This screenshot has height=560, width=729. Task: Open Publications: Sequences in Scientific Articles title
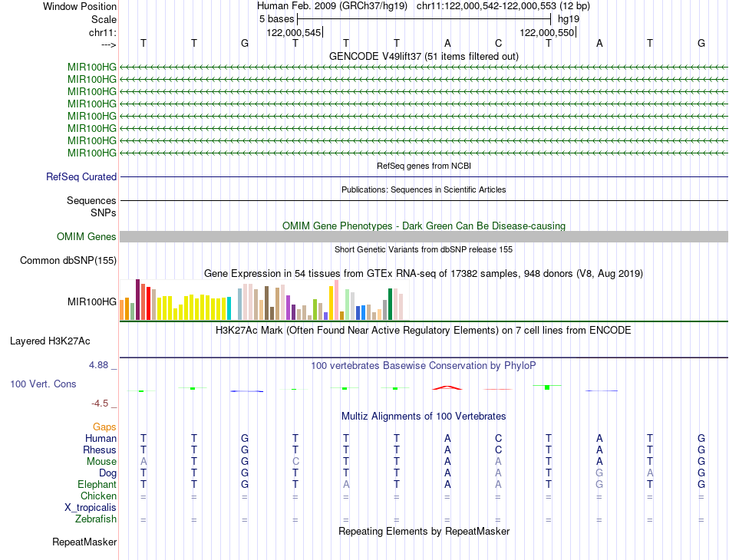[x=424, y=189]
